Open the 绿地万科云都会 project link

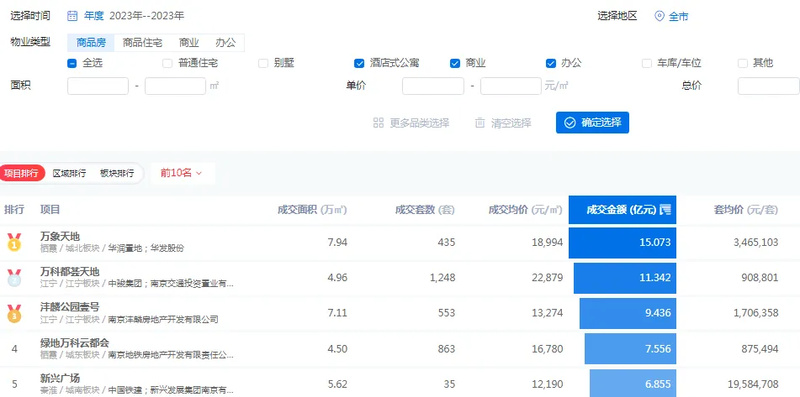pyautogui.click(x=74, y=343)
